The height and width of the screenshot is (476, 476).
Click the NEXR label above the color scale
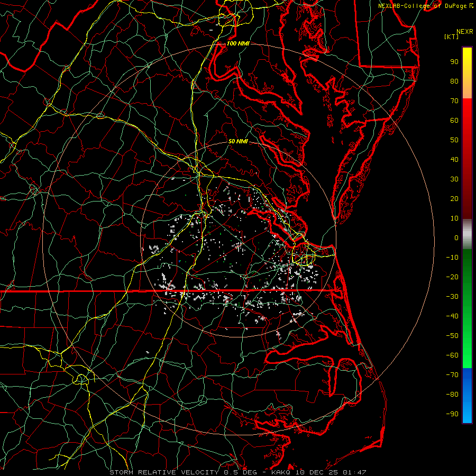click(465, 32)
